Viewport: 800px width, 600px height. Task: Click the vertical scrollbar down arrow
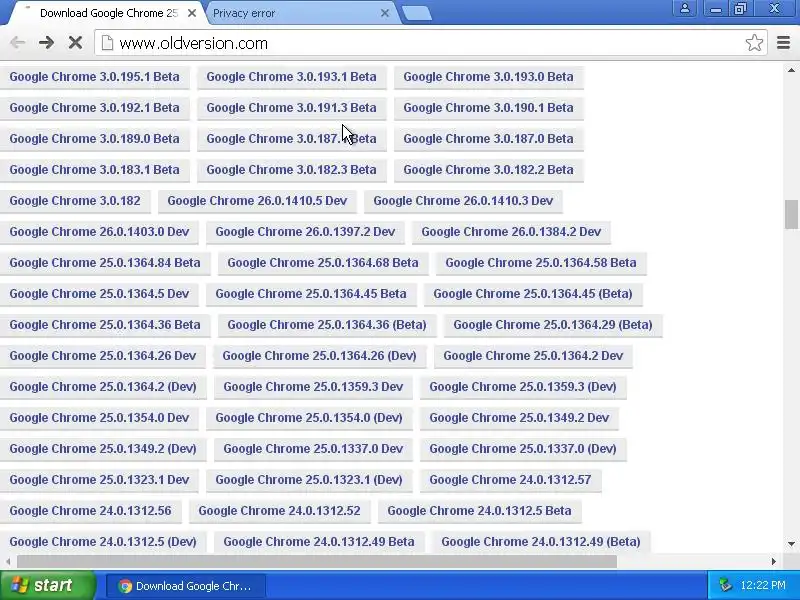[x=791, y=544]
